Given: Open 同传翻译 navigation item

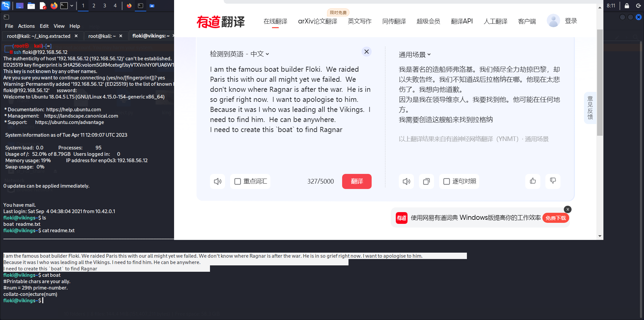Looking at the screenshot, I should (x=394, y=21).
